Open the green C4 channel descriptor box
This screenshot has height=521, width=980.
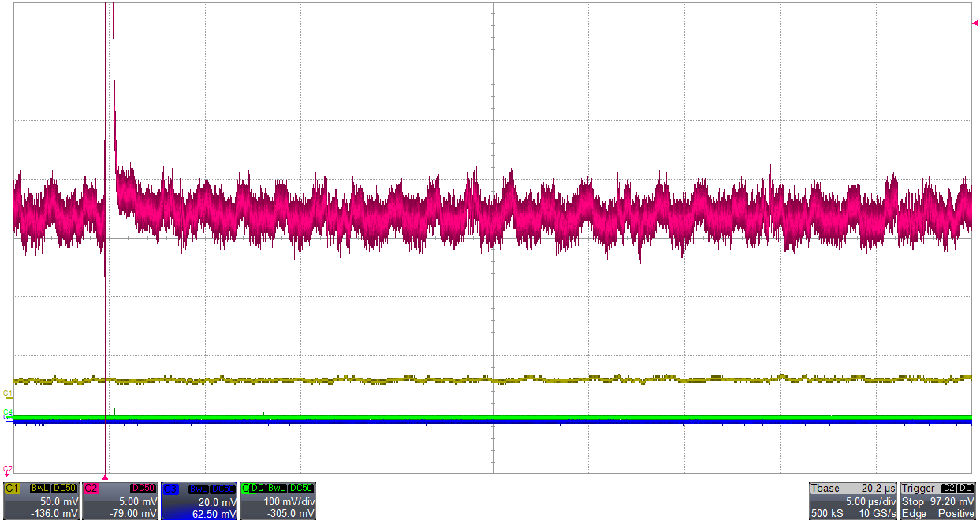pyautogui.click(x=278, y=501)
